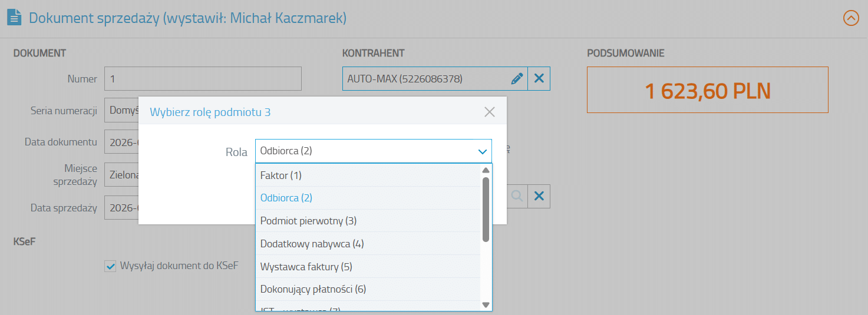Pick Podmiot pierwotny (3) option
Screen dimensions: 868x315
[x=368, y=221]
